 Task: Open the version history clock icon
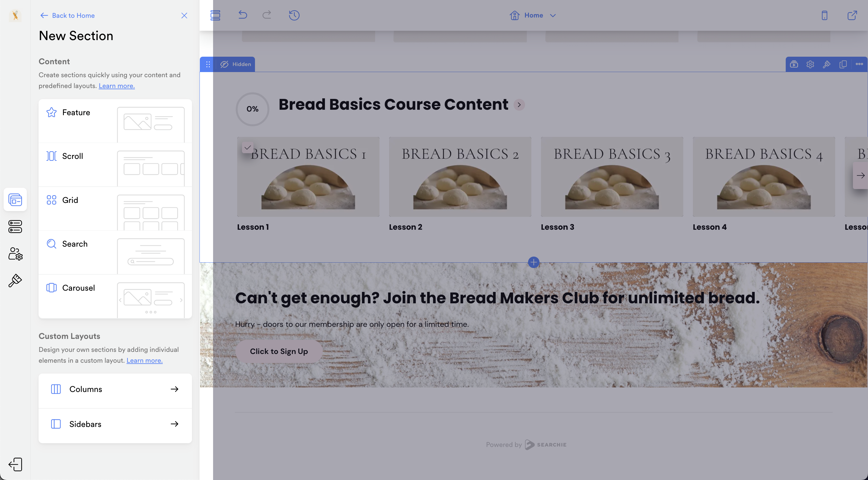[x=294, y=15]
